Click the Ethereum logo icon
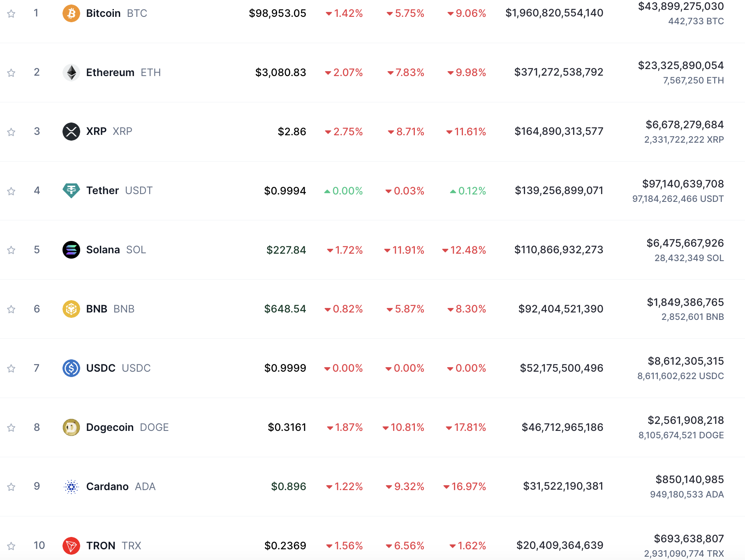Image resolution: width=745 pixels, height=560 pixels. pos(71,73)
